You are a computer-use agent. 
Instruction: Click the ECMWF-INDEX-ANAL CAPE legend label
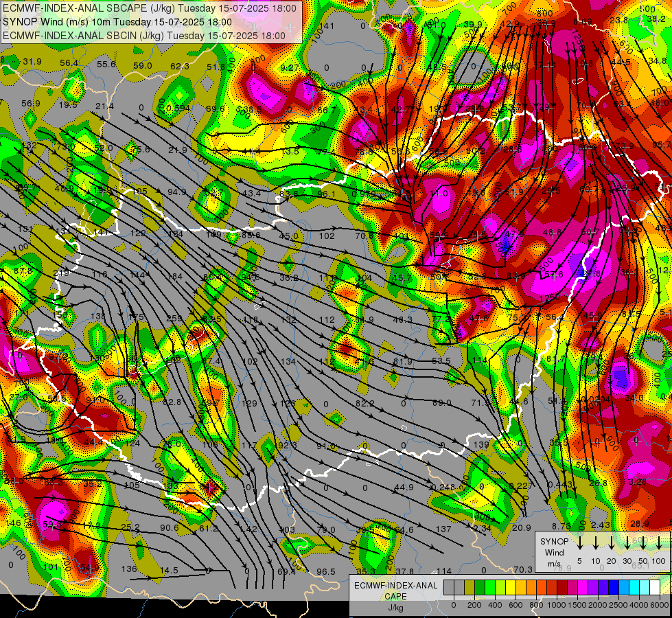(x=395, y=591)
